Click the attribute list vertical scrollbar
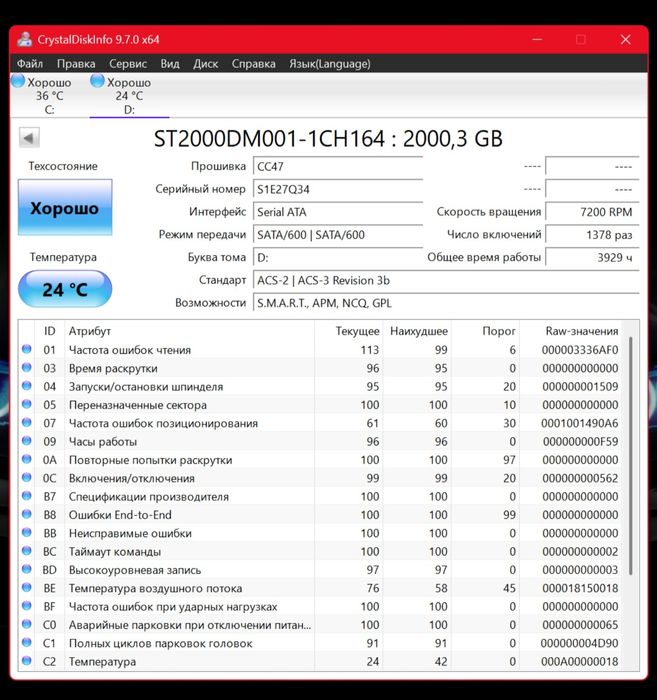This screenshot has width=657, height=700. (x=631, y=455)
